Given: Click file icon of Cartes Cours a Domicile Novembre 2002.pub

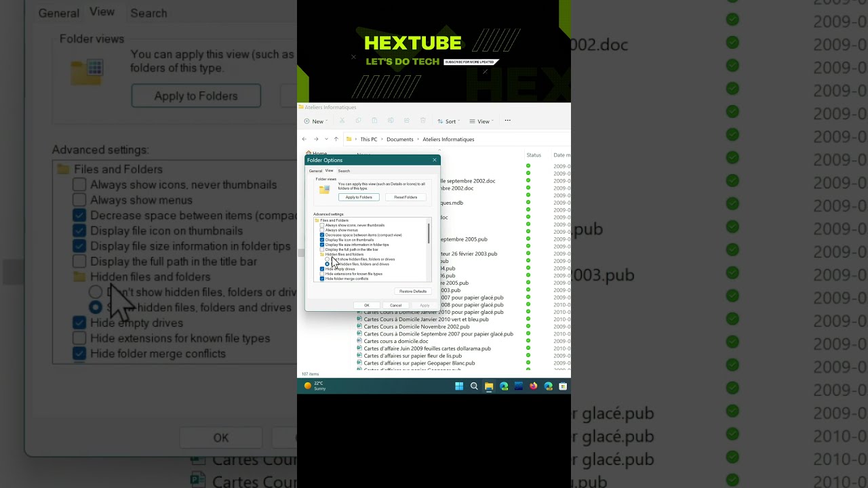Looking at the screenshot, I should tap(359, 327).
